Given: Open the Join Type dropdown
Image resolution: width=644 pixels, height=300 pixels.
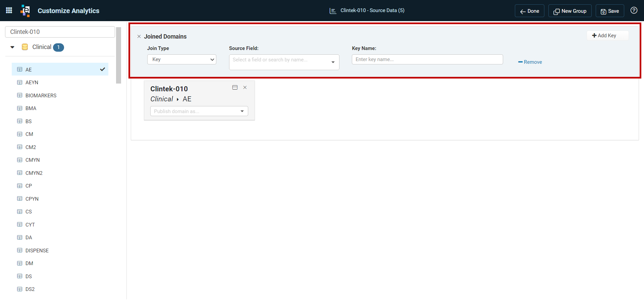Looking at the screenshot, I should tap(182, 59).
